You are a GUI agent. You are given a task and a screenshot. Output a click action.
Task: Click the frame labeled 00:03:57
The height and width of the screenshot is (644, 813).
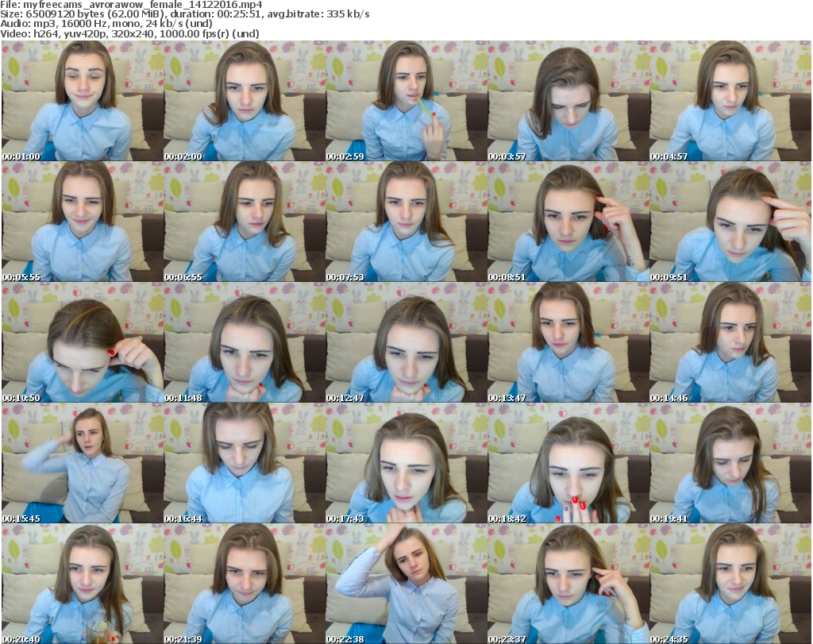[568, 101]
